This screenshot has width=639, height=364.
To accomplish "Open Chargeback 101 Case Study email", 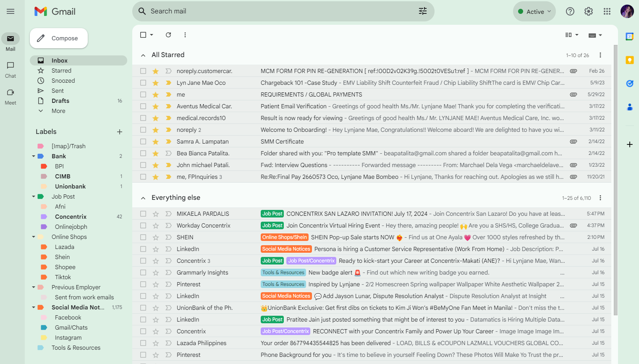I will point(372,83).
